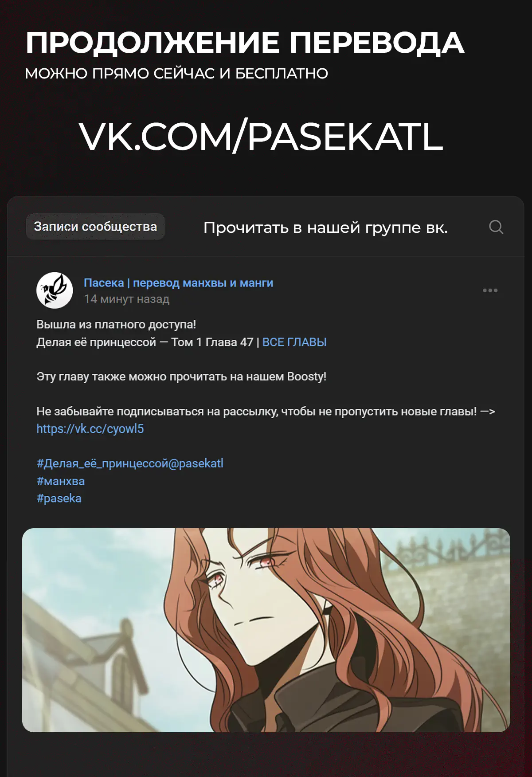Click hashtag #Делая_её_принцессой@pasekatl

pos(130,463)
